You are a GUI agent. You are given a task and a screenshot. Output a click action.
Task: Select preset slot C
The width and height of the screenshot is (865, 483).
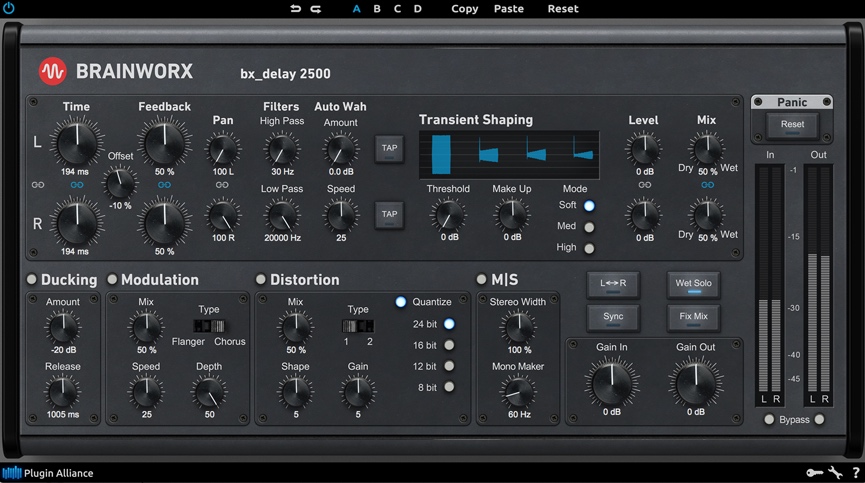click(x=397, y=9)
